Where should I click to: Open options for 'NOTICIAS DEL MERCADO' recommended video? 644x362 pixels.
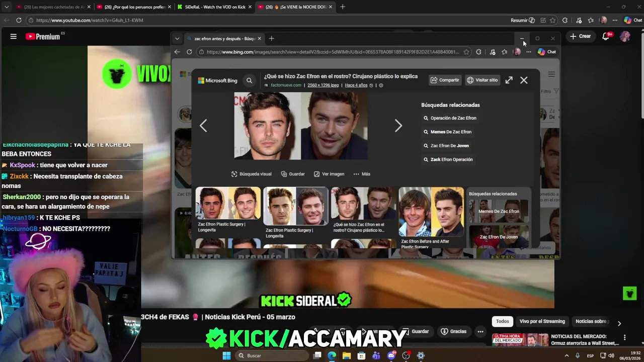tap(624, 337)
